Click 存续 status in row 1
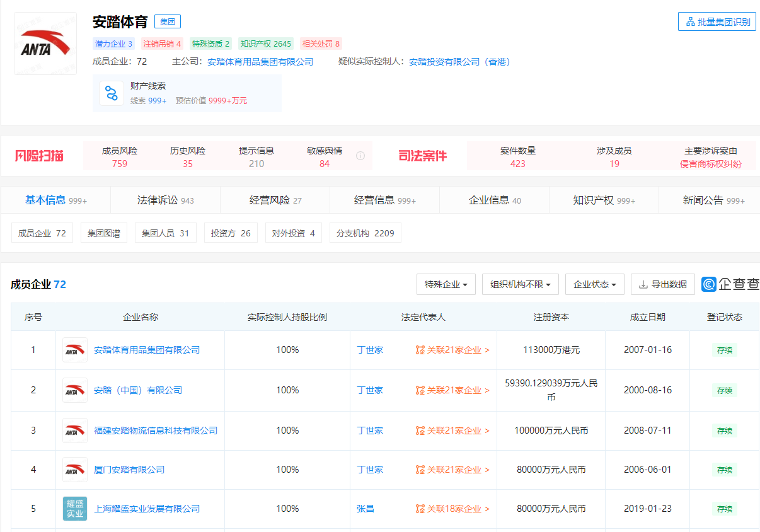The image size is (760, 532). pyautogui.click(x=725, y=350)
